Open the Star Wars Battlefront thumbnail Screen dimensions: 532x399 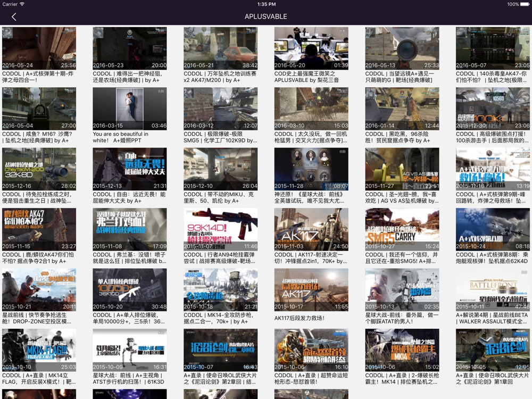(x=493, y=290)
